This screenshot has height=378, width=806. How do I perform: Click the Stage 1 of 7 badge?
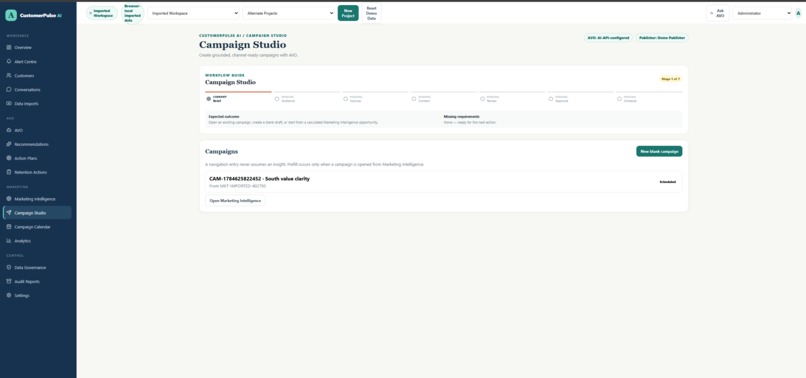click(670, 79)
